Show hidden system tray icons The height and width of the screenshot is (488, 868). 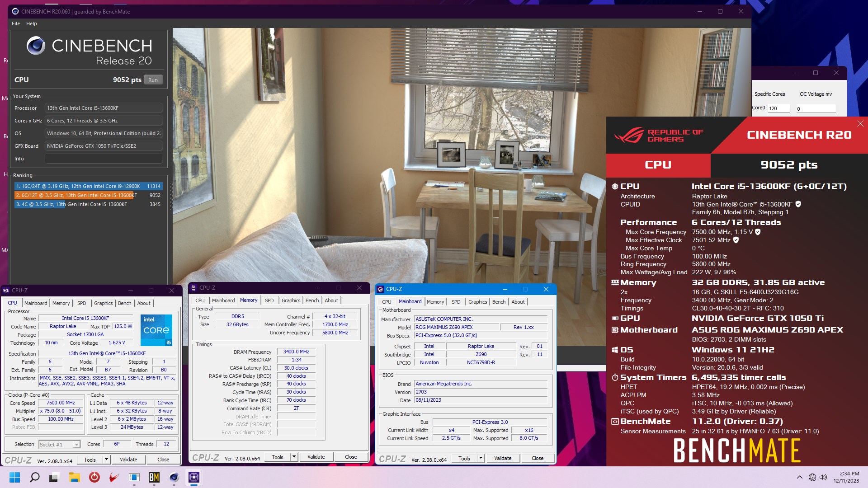(x=799, y=477)
